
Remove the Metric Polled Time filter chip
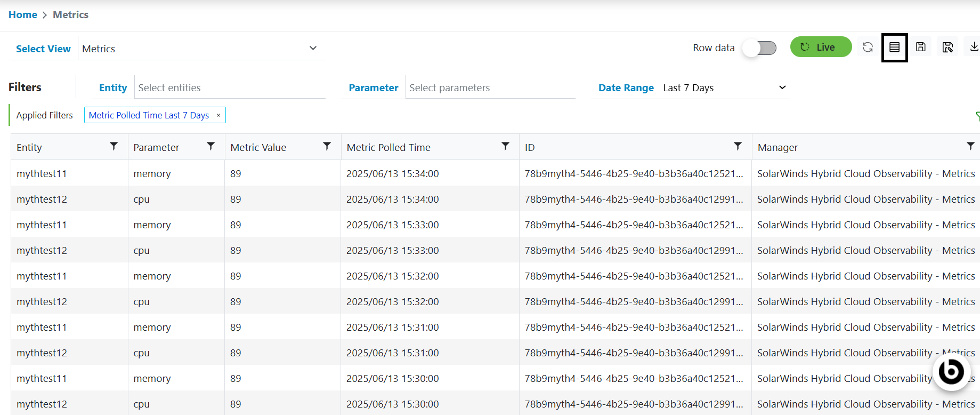point(218,115)
